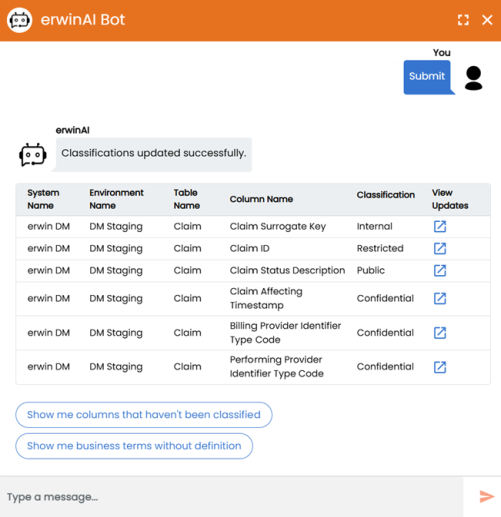Open View Updates for Billing Provider Identifier
This screenshot has width=501, height=517.
440,333
